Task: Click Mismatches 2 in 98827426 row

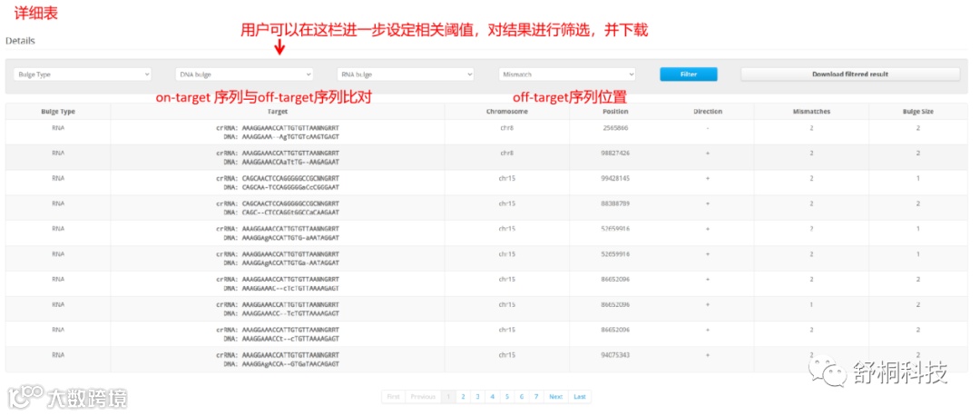Action: 811,153
